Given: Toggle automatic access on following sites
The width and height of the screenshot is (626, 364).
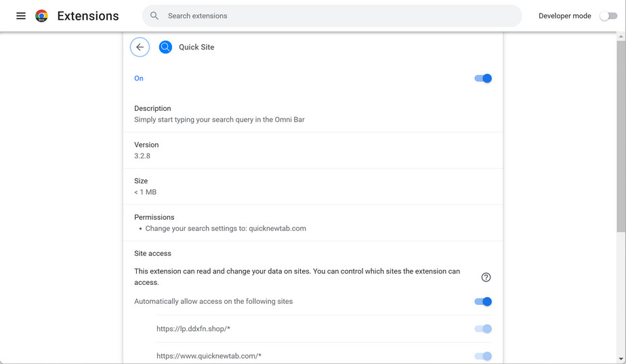Looking at the screenshot, I should (x=483, y=302).
